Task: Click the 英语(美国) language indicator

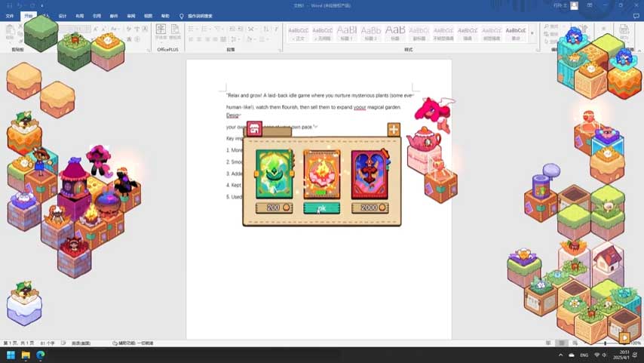Action: tap(81, 343)
